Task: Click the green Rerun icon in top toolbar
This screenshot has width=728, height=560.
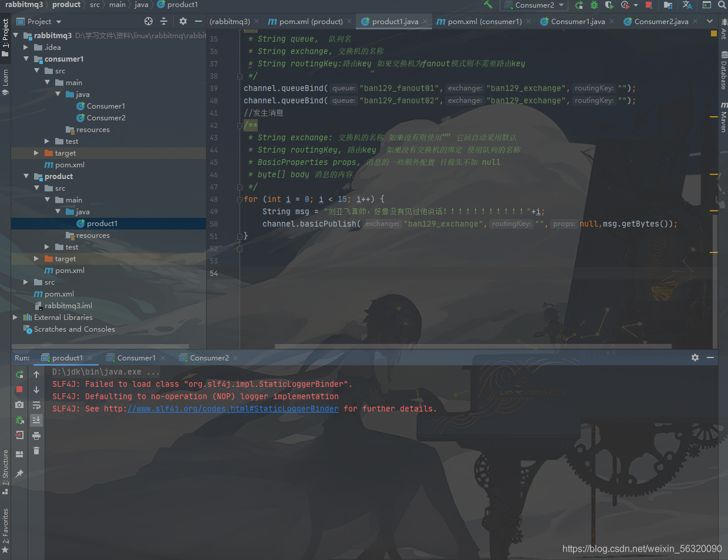Action: pos(579,5)
